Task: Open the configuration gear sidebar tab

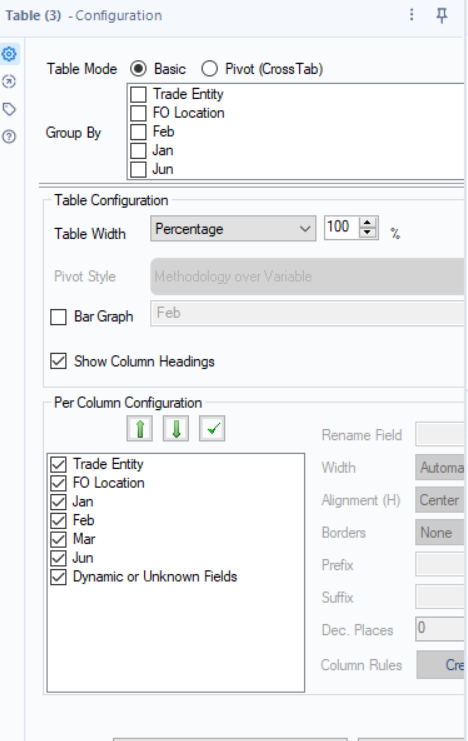Action: click(x=9, y=54)
